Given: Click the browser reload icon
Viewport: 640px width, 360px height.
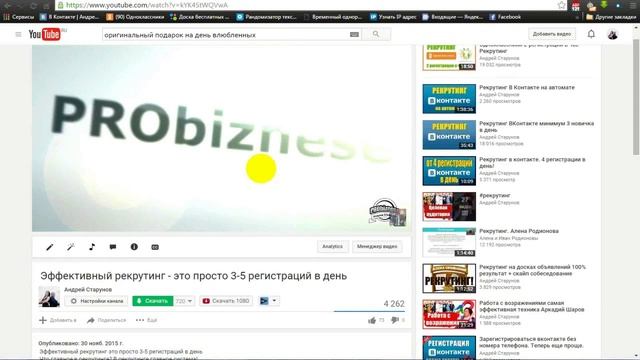Looking at the screenshot, I should point(33,5).
